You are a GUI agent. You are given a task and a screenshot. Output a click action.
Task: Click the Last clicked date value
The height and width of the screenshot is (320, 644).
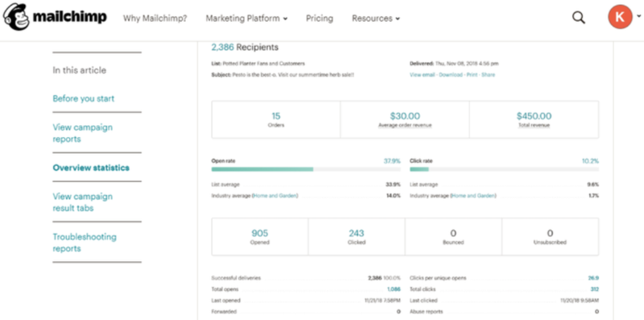click(x=580, y=301)
